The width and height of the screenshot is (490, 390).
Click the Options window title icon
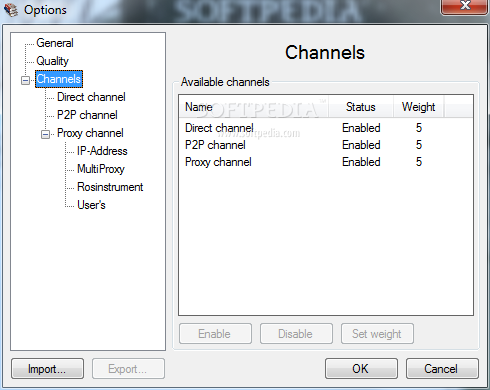coord(11,10)
